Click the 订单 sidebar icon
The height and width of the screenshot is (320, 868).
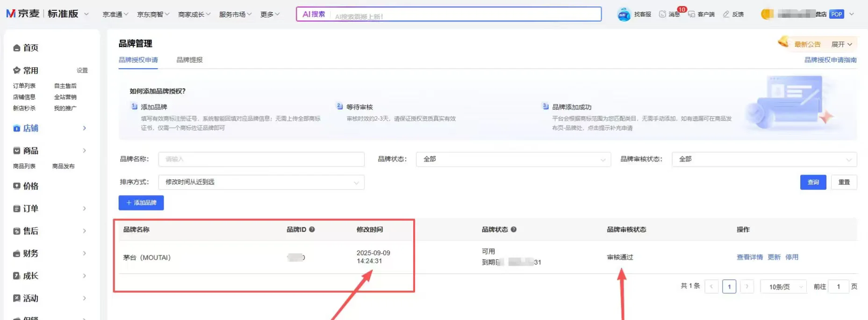coord(17,209)
